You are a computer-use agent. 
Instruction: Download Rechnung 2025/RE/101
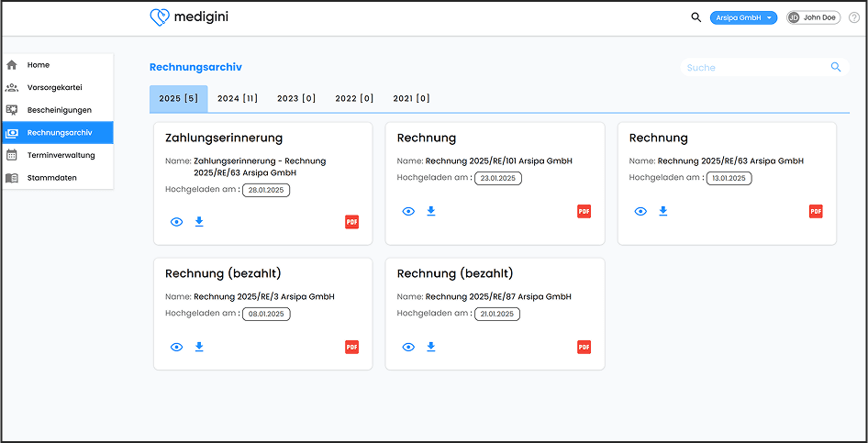click(x=431, y=211)
